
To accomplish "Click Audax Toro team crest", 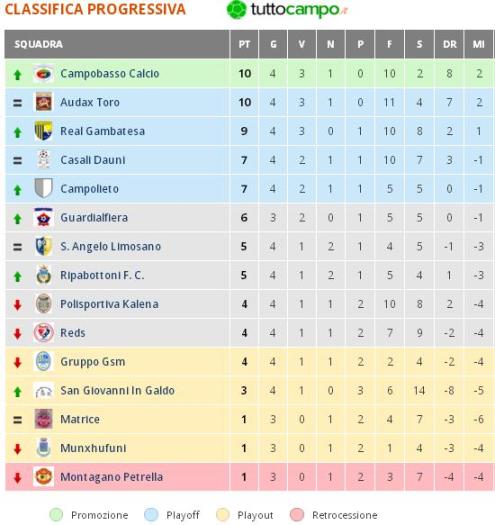I will (44, 102).
